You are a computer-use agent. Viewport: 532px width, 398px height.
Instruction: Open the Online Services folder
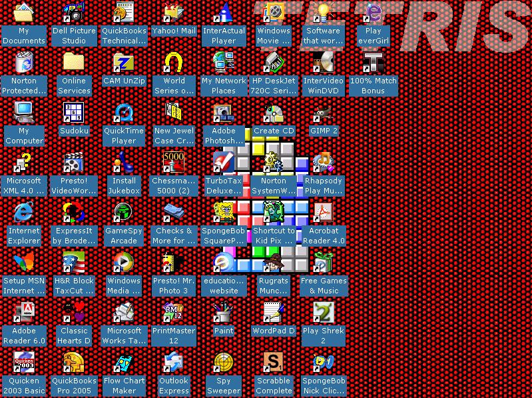pyautogui.click(x=74, y=63)
